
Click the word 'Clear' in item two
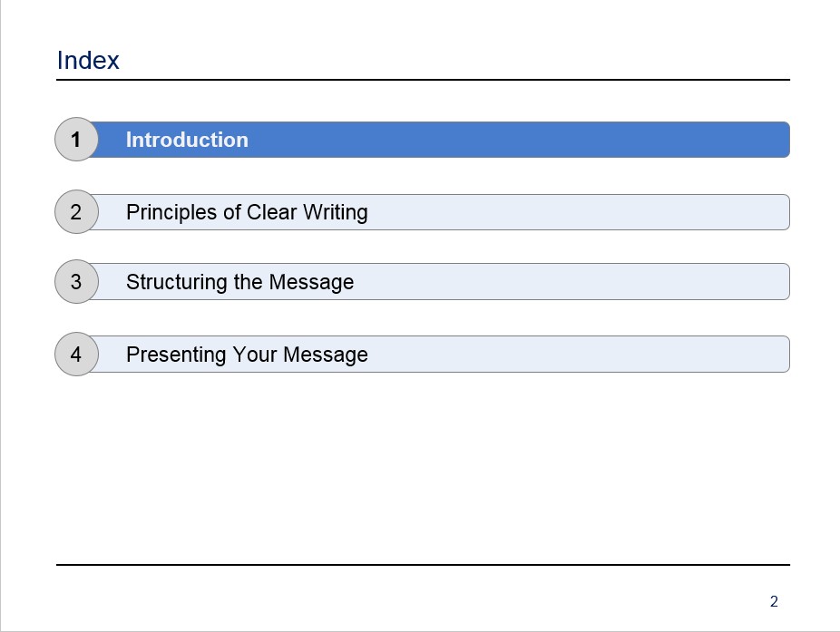[x=271, y=212]
